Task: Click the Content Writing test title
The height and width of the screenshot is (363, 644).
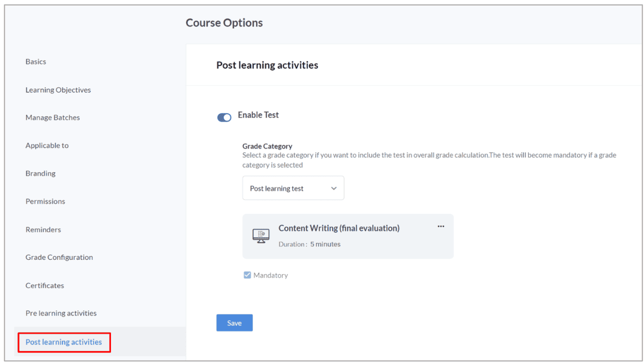Action: [x=339, y=228]
